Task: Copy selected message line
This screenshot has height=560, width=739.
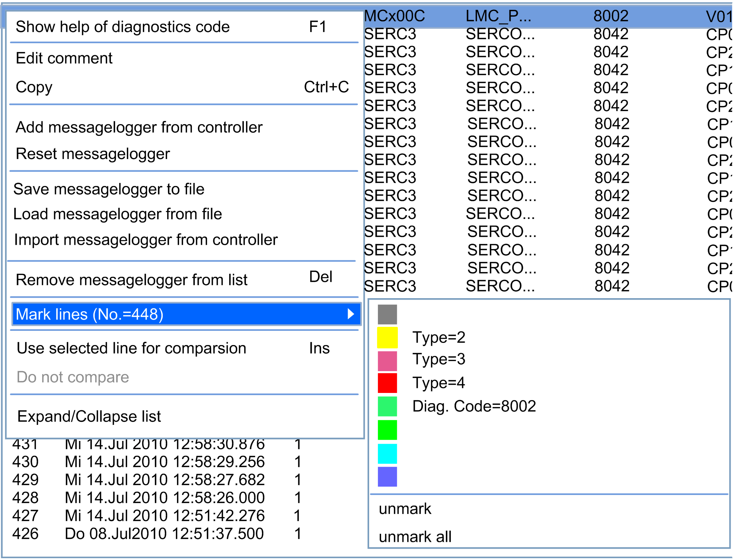Action: 34,87
